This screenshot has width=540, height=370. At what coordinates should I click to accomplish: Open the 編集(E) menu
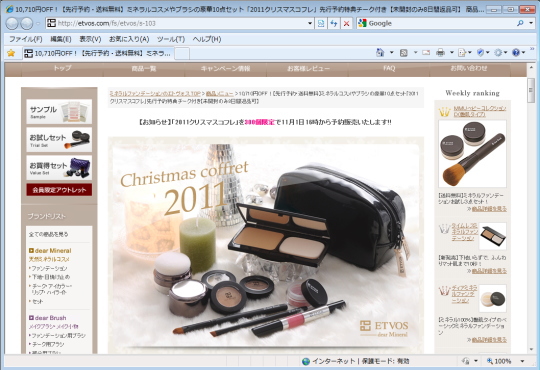(61, 39)
